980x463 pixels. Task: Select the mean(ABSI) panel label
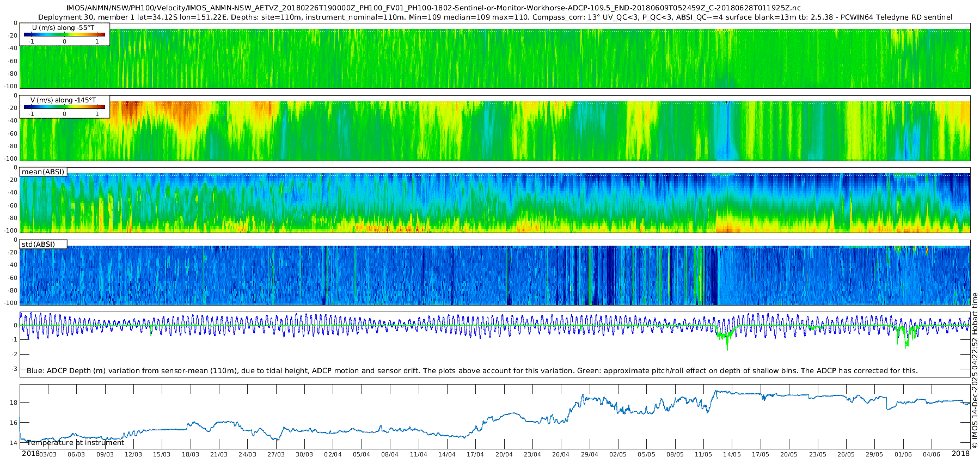(x=43, y=172)
